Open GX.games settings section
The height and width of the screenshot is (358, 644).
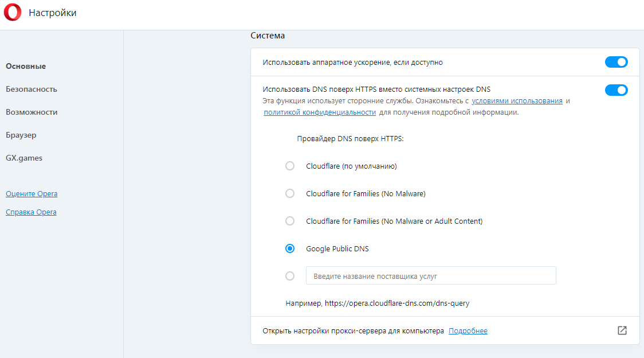pyautogui.click(x=24, y=158)
